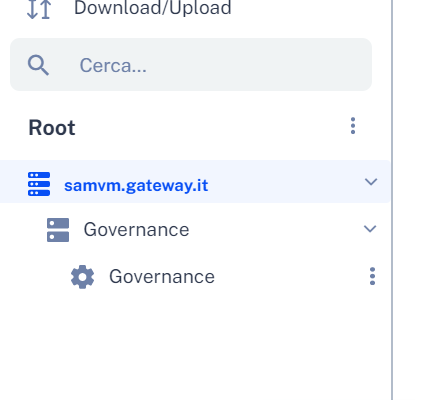This screenshot has width=444, height=400.
Task: Open the Governance item three-dot menu
Action: click(372, 276)
